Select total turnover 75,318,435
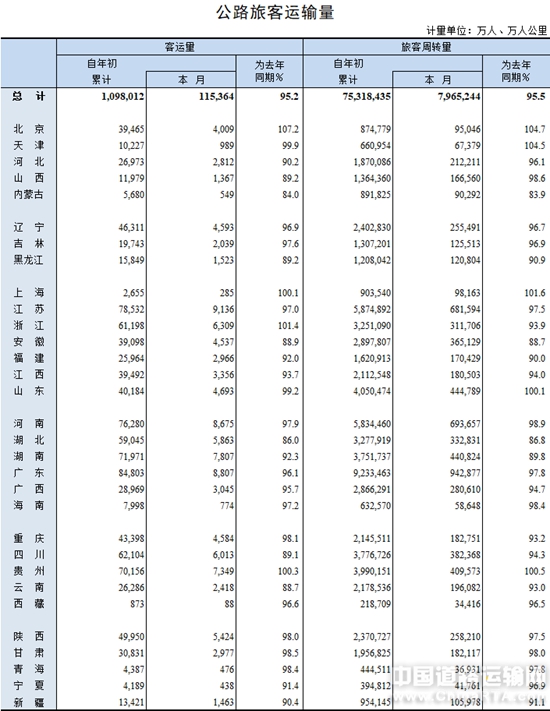 (366, 96)
